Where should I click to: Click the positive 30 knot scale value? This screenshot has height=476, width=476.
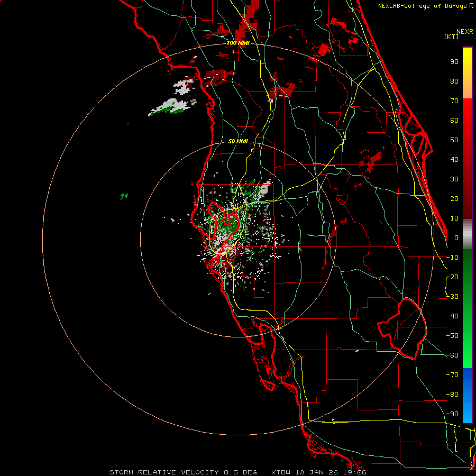tap(454, 179)
